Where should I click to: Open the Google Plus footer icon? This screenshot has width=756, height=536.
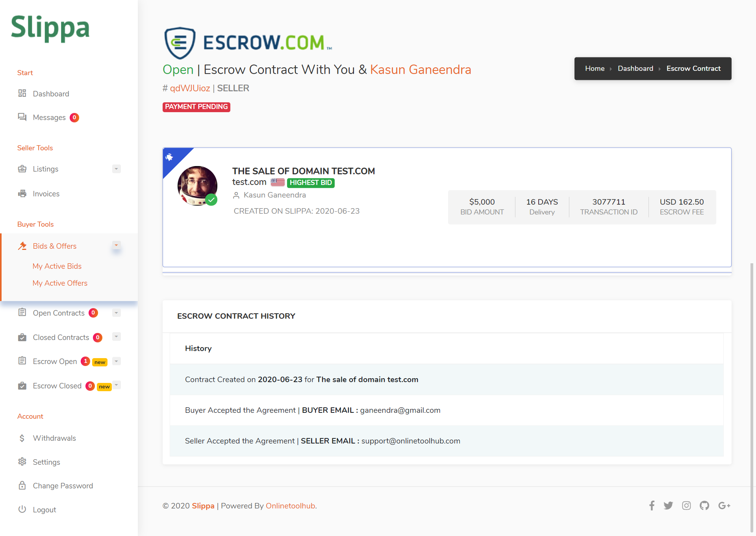pos(724,506)
